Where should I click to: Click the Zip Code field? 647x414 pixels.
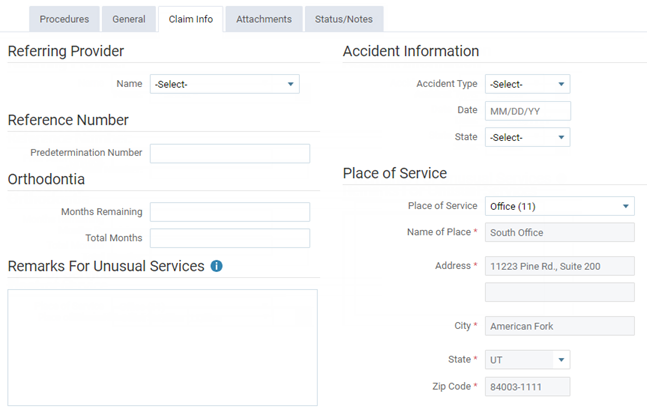click(527, 386)
